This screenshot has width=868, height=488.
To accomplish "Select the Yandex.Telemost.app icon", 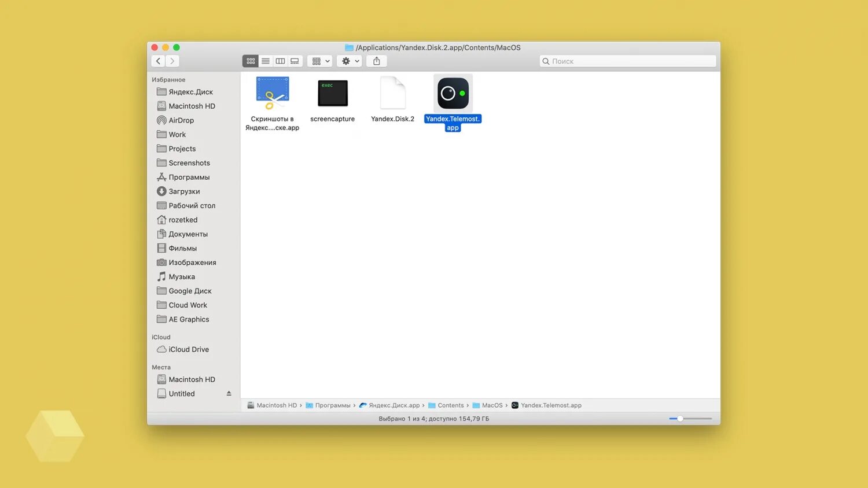I will pyautogui.click(x=453, y=93).
